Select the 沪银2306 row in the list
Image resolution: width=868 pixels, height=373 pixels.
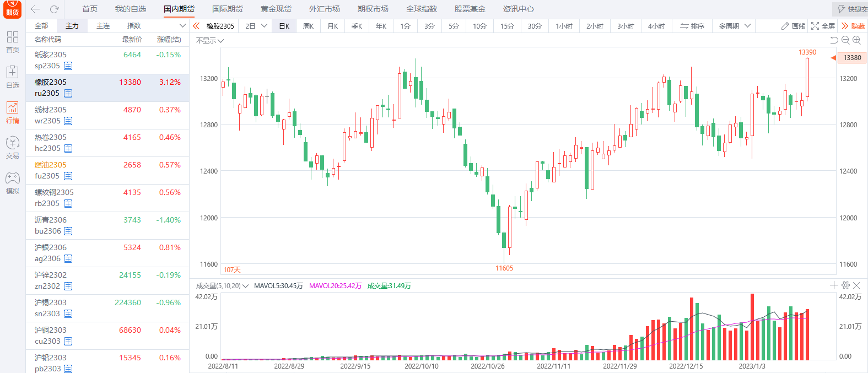(x=107, y=253)
